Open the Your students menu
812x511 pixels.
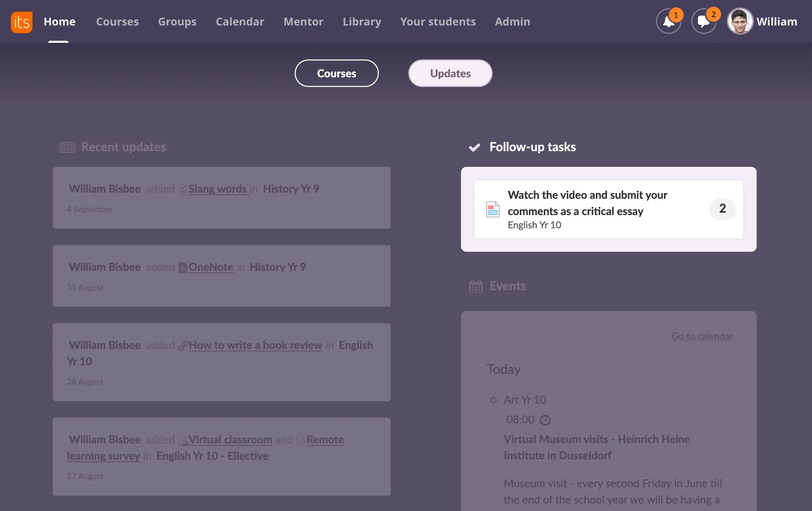(x=438, y=22)
